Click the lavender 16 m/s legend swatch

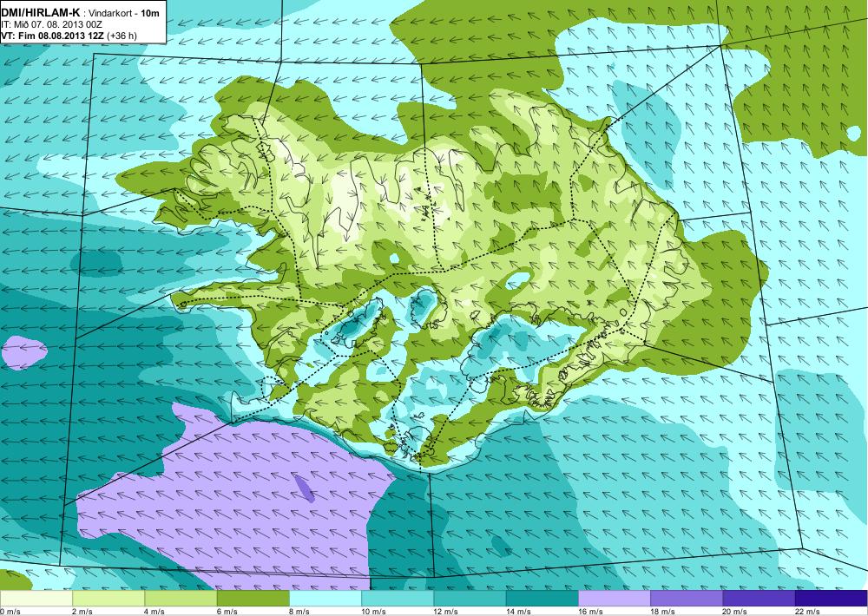[615, 599]
